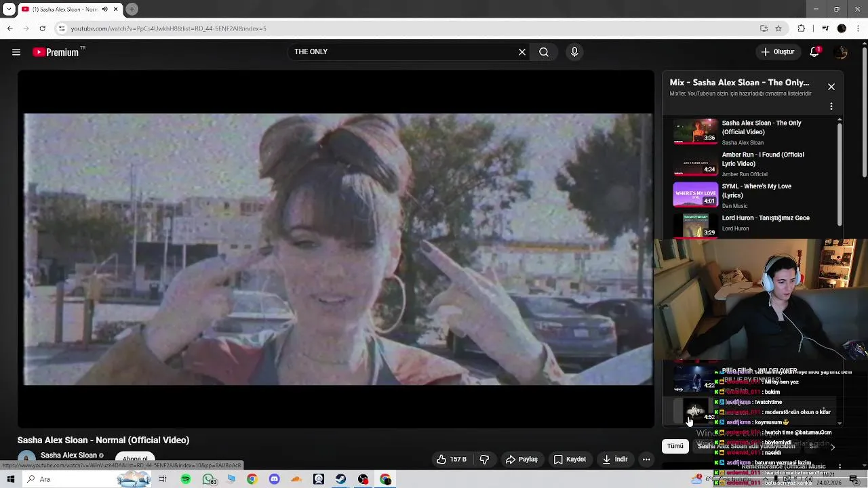The image size is (868, 488).
Task: Open Task View on the taskbar
Action: 163,479
